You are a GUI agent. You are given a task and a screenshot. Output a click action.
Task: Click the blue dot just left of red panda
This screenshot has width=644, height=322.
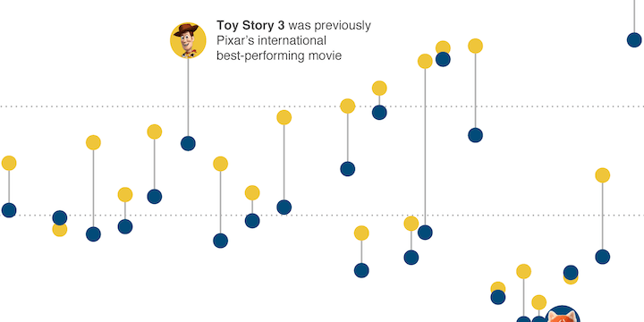coord(538,319)
